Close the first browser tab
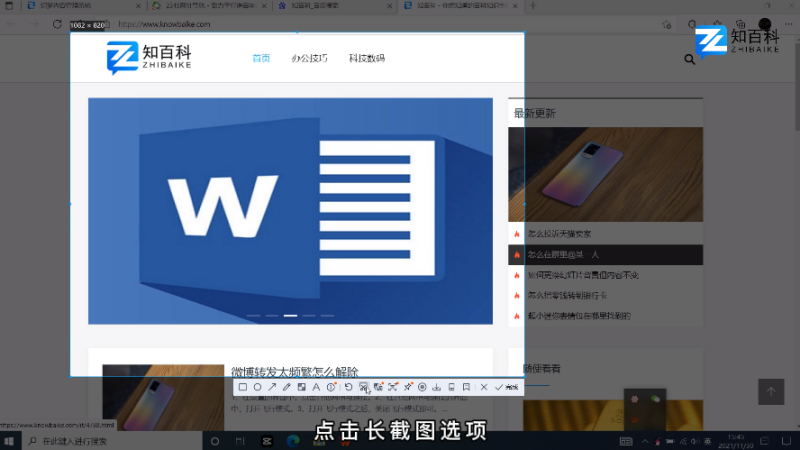The height and width of the screenshot is (450, 800). (x=138, y=6)
